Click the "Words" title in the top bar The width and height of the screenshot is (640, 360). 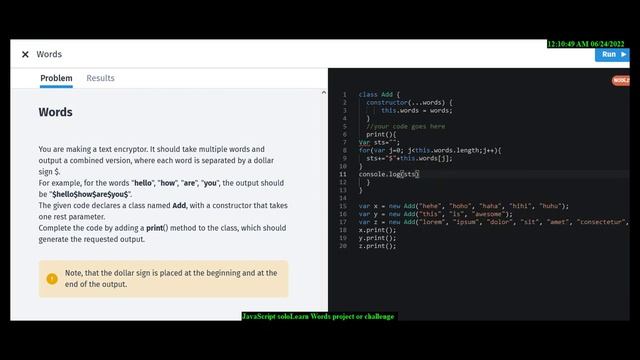(x=49, y=54)
